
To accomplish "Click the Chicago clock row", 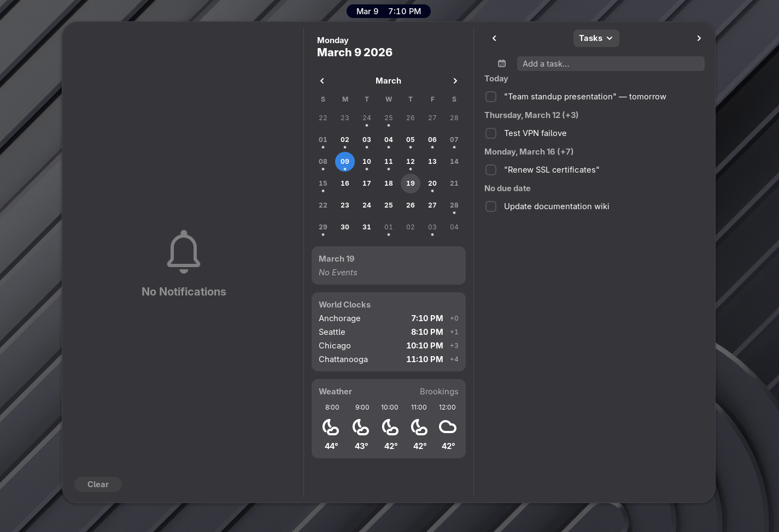I will [x=389, y=346].
